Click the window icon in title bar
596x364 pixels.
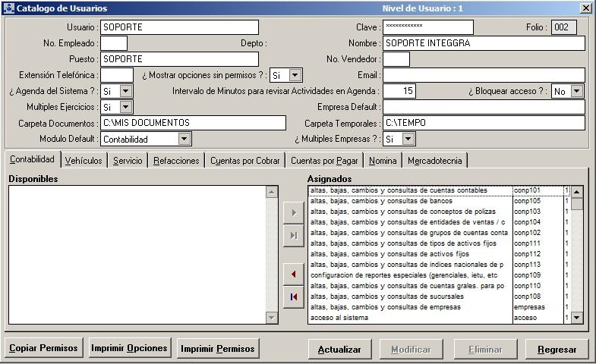pyautogui.click(x=8, y=8)
